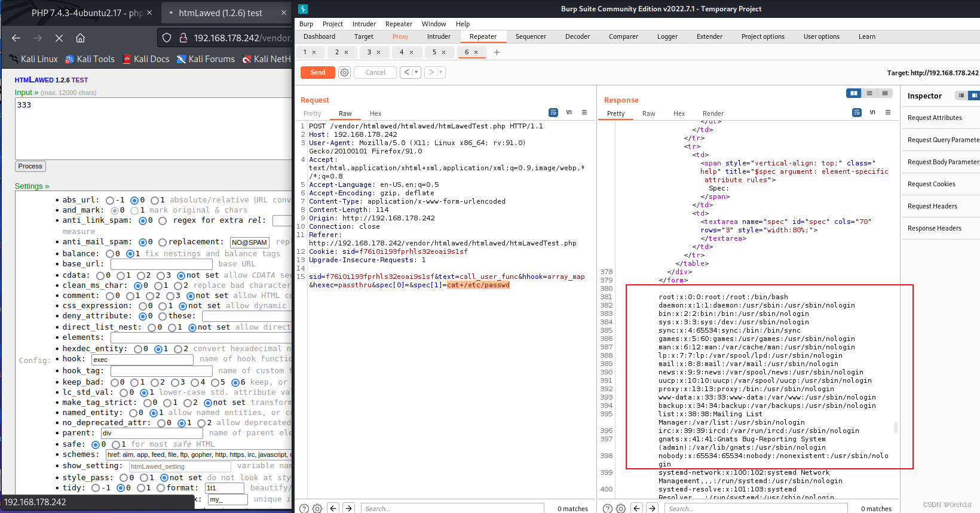Set clean_ms_char option to 1
The height and width of the screenshot is (513, 980).
158,285
